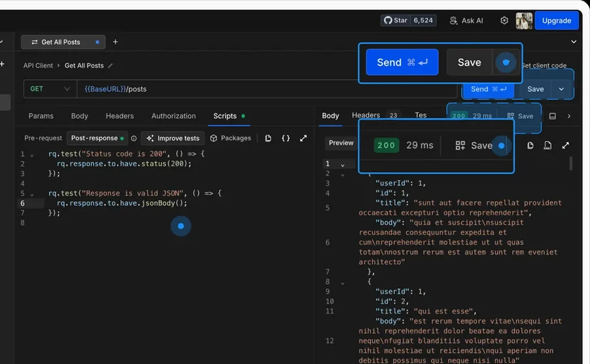This screenshot has width=590, height=364.
Task: Open the GET method dropdown
Action: click(50, 89)
